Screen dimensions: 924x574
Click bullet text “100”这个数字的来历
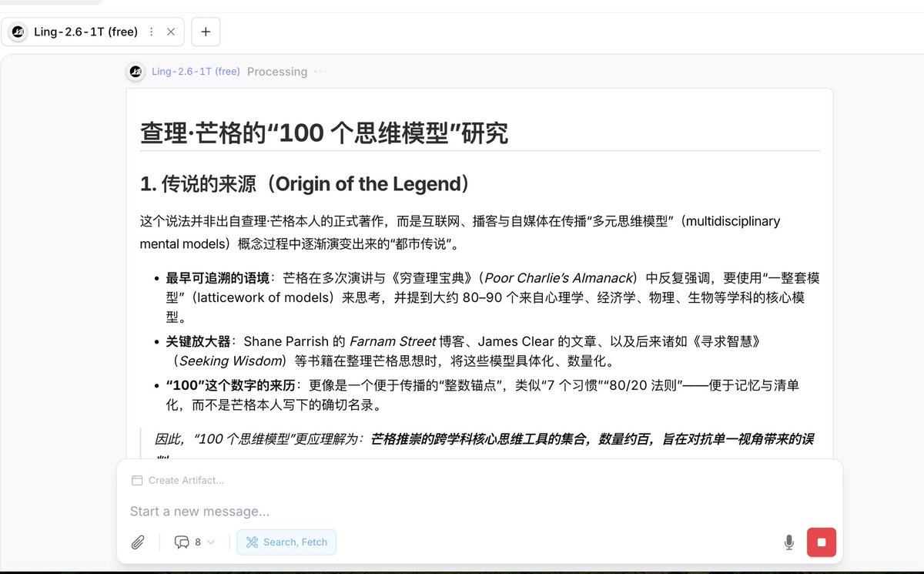(230, 384)
